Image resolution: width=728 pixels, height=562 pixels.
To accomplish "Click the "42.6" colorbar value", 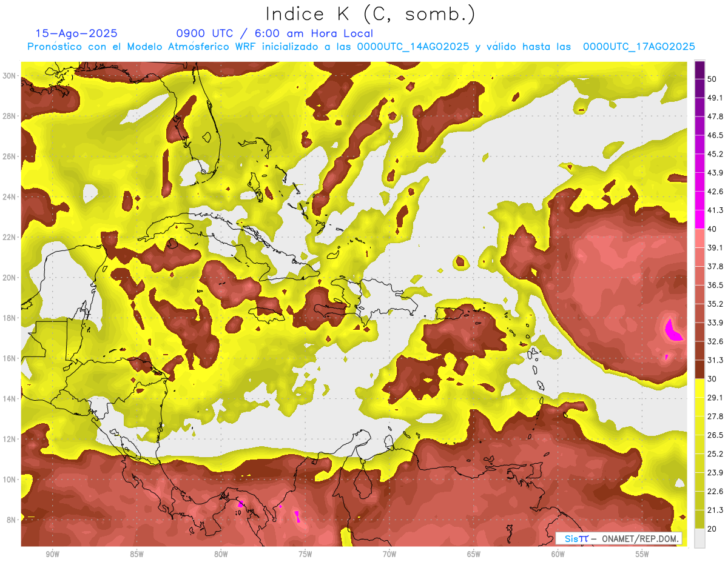I will point(715,192).
